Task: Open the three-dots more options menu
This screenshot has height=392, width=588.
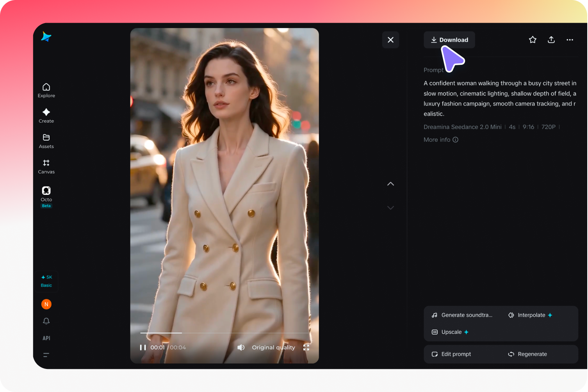Action: click(570, 40)
